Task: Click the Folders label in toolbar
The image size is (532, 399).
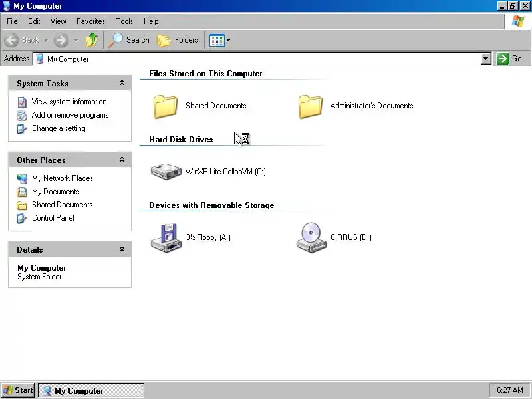Action: point(186,40)
